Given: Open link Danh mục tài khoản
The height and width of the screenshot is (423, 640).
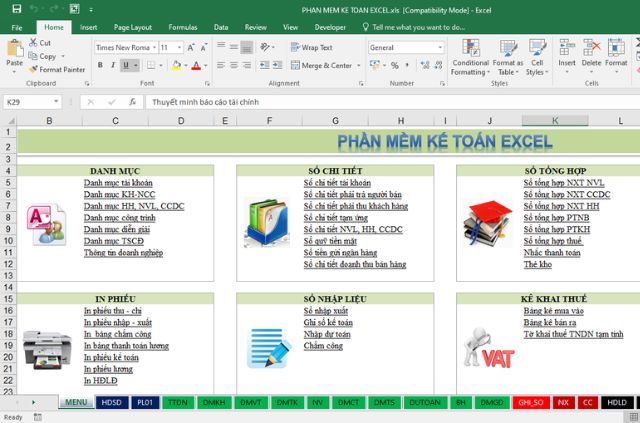Looking at the screenshot, I should coord(118,183).
